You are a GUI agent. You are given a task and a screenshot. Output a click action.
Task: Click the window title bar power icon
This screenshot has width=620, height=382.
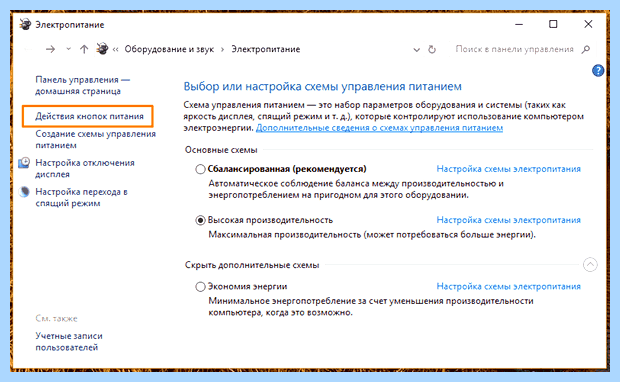tap(25, 25)
